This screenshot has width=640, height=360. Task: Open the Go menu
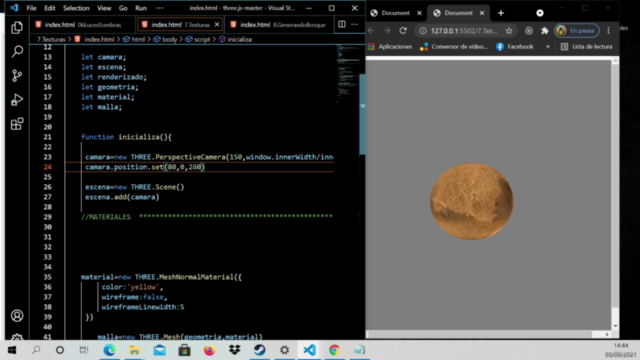[x=123, y=8]
